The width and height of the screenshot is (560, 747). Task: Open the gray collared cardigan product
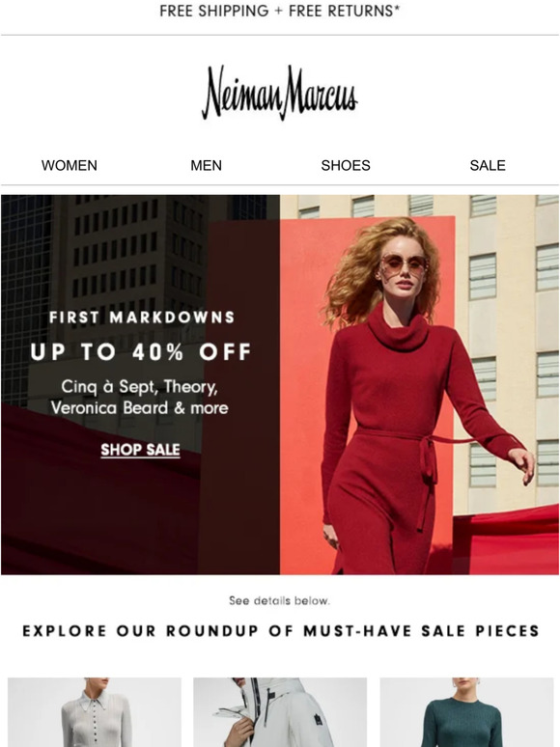(x=95, y=712)
